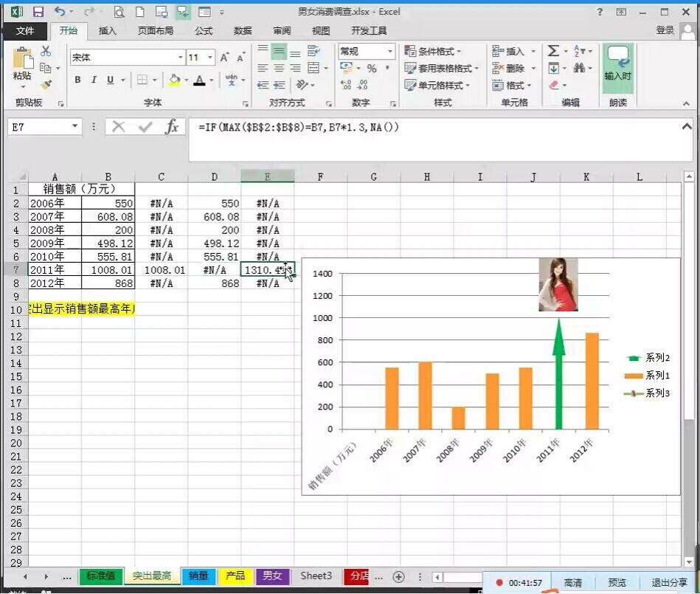Click the Insert Function fx icon

click(172, 127)
